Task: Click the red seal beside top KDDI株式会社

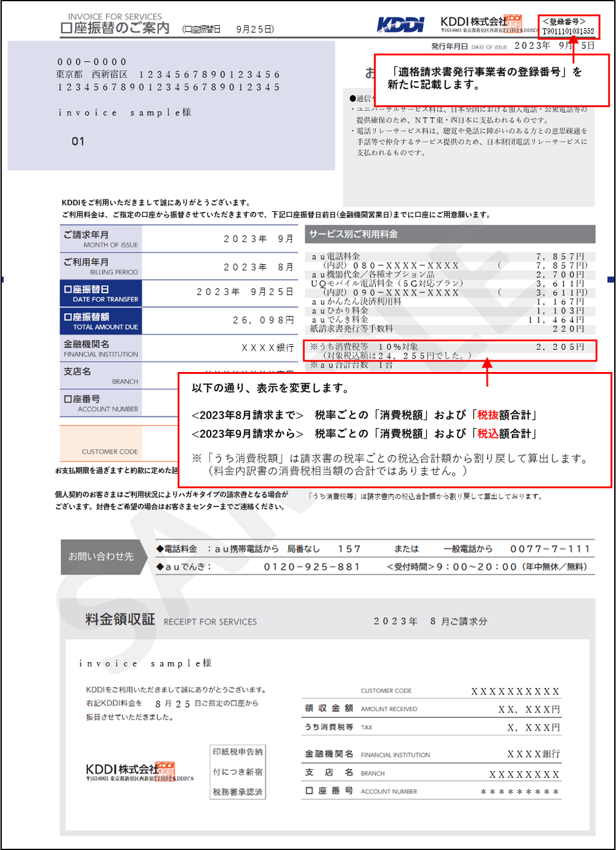Action: coord(513,22)
